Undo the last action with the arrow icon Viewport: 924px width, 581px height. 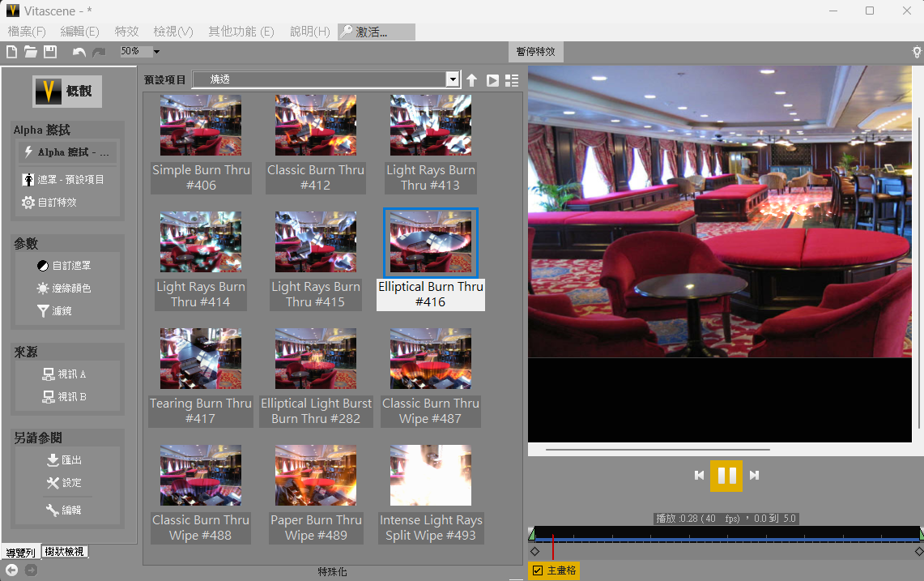click(79, 52)
